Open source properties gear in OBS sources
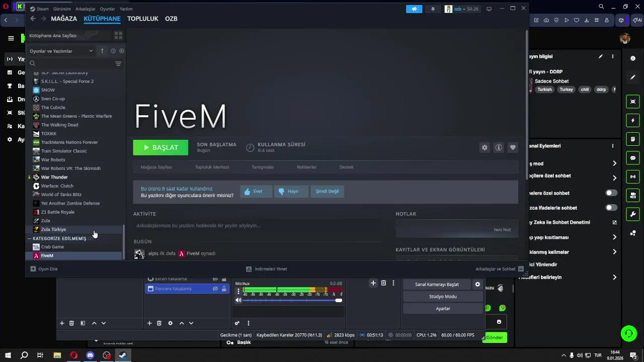 click(x=170, y=323)
